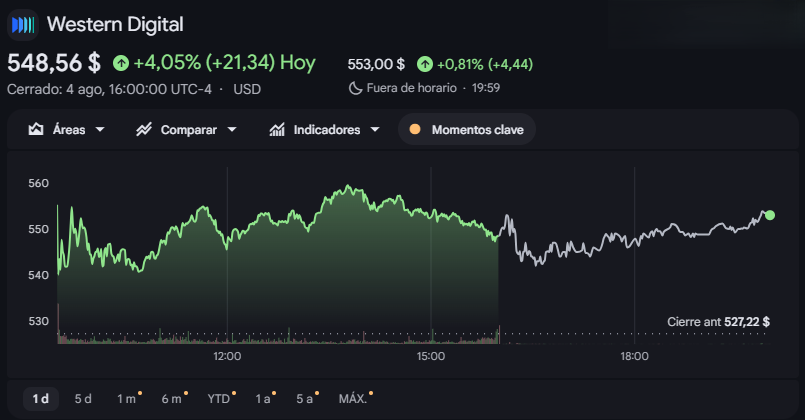Click the 19:59 time text
This screenshot has width=805, height=420.
[x=486, y=88]
